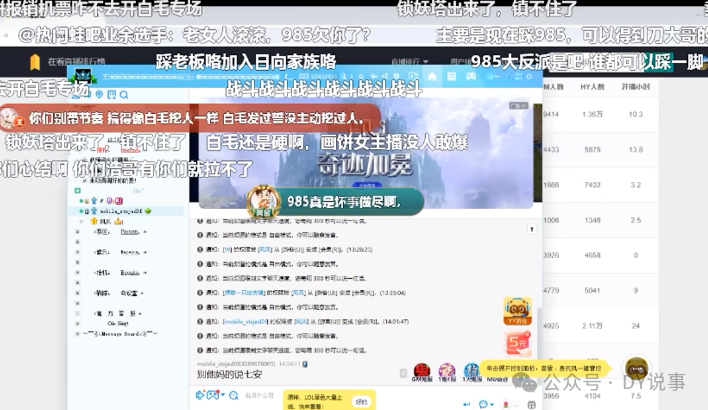Image resolution: width=708 pixels, height=410 pixels.
Task: Sort by the 开播小时 column header
Action: point(635,87)
